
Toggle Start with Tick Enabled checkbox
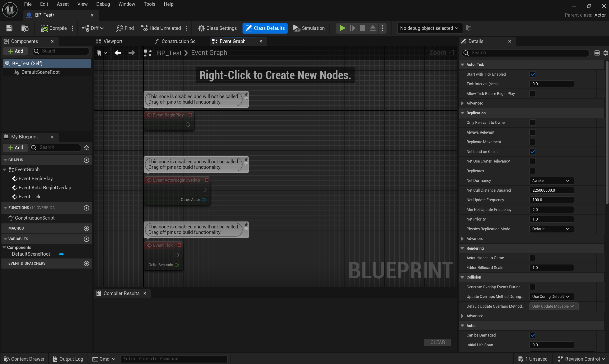[533, 74]
